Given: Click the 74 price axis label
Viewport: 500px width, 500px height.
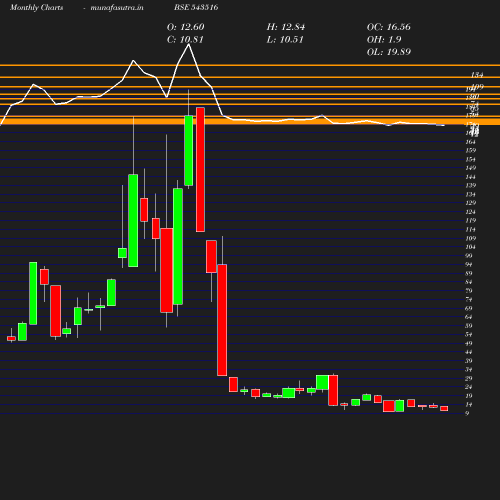Looking at the screenshot, I should 469,299.
